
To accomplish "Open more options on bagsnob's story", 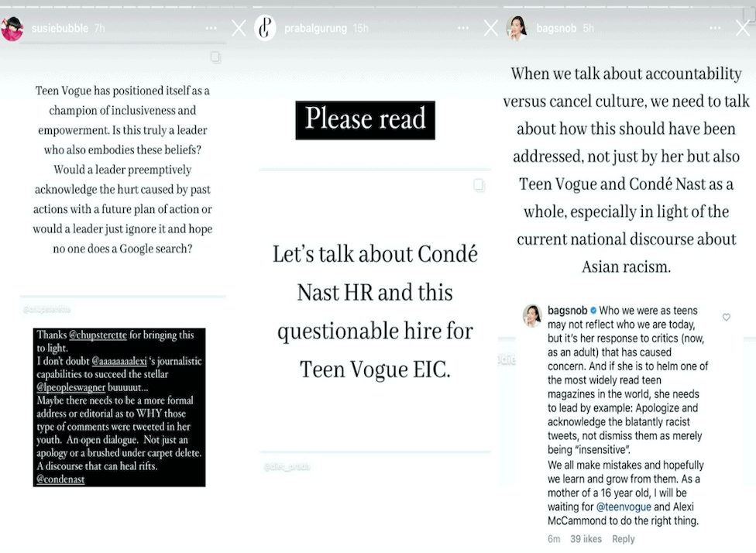I will click(x=716, y=29).
